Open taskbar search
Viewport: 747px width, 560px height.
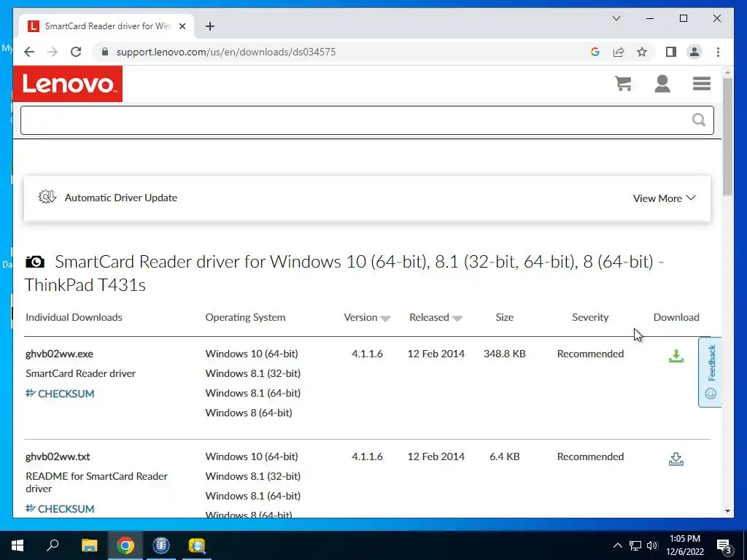coord(53,545)
